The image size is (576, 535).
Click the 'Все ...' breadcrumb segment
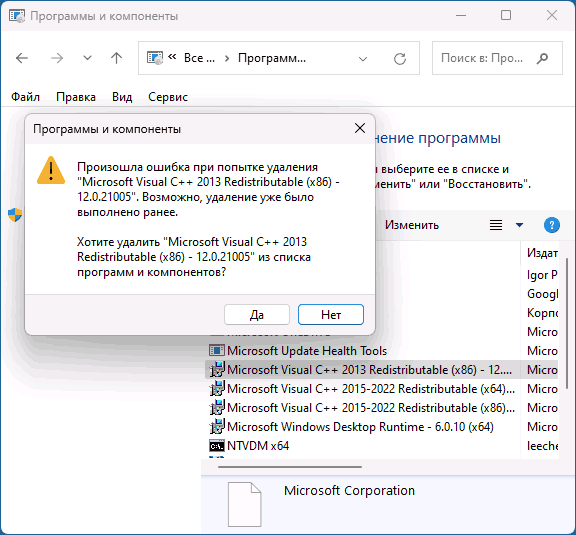tap(199, 58)
